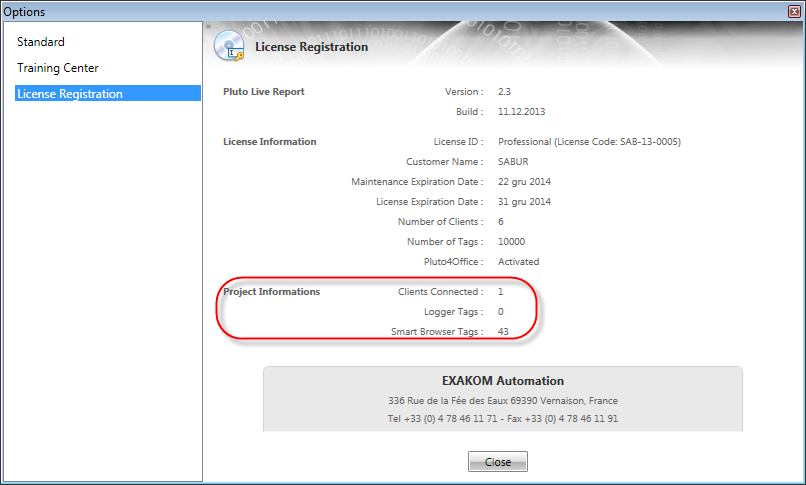
Task: Click the Pluto4Office Activated status
Action: coord(519,262)
